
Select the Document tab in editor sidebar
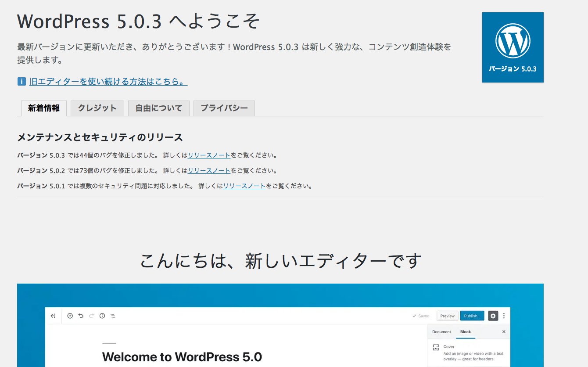click(441, 332)
